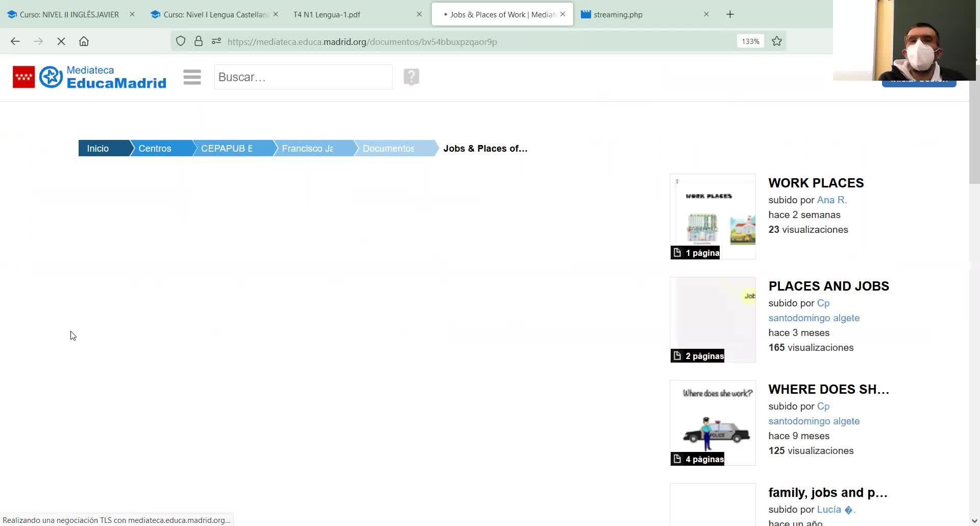Open the WORK PLACES title link
980x526 pixels.
[816, 183]
